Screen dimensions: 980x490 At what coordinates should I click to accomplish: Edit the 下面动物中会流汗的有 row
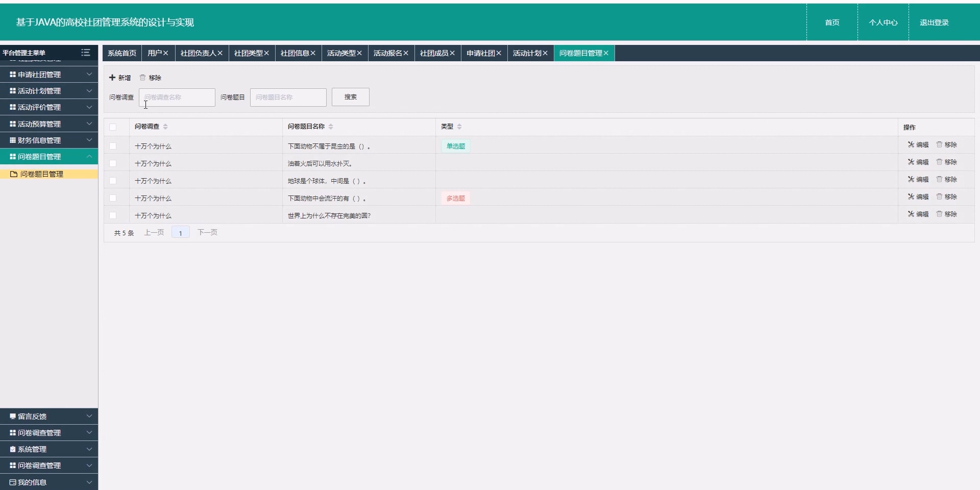[918, 197]
